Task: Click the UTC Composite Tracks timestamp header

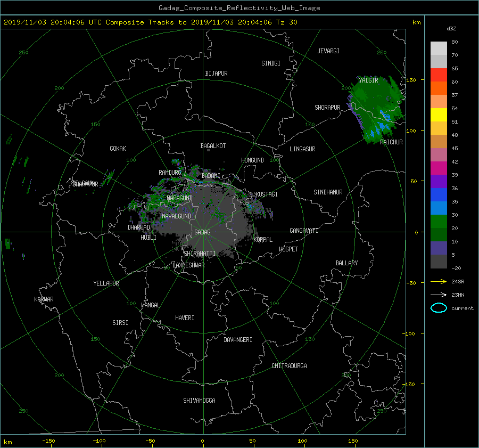Action: 150,22
